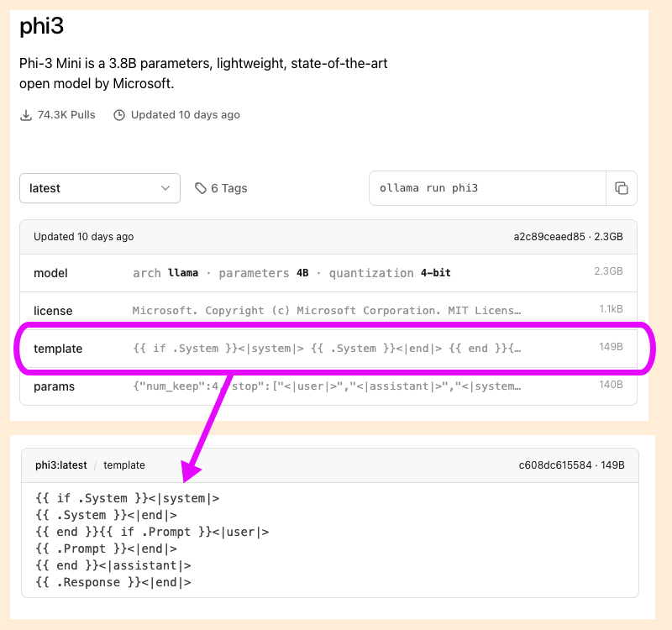Click the .Response line in template code
672x630 pixels.
tap(113, 582)
